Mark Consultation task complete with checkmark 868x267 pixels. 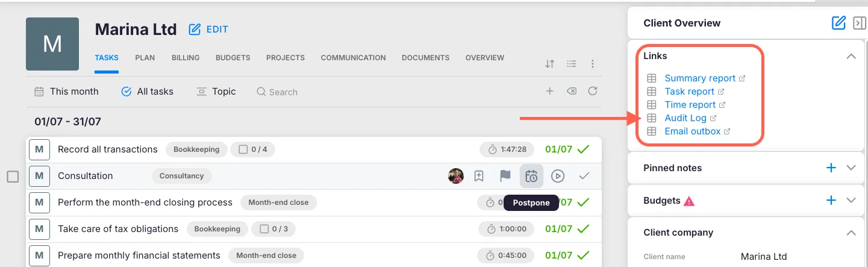[x=584, y=176]
